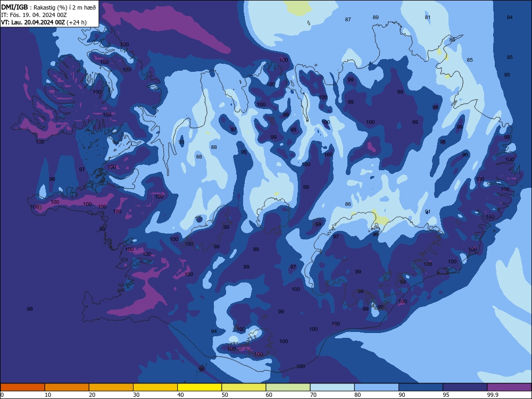Image resolution: width=532 pixels, height=399 pixels.
Task: Select the 40–50 bright yellow legend swatch
Action: tap(199, 387)
